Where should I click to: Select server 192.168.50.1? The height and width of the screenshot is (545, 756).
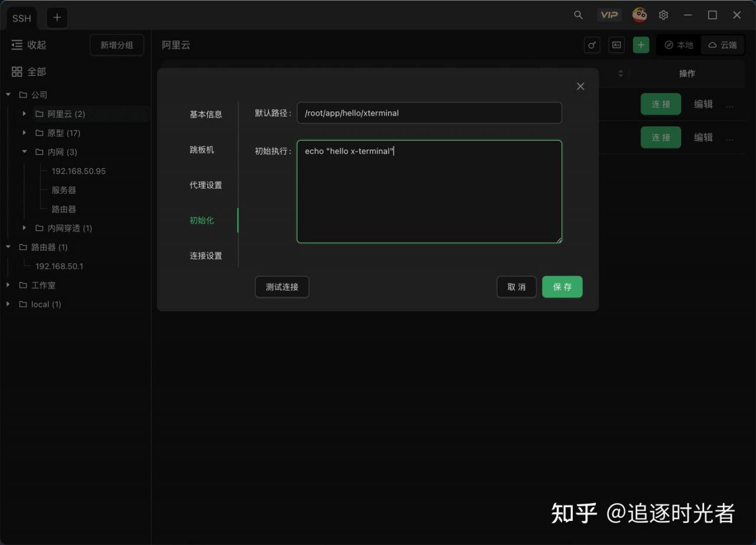tap(59, 266)
